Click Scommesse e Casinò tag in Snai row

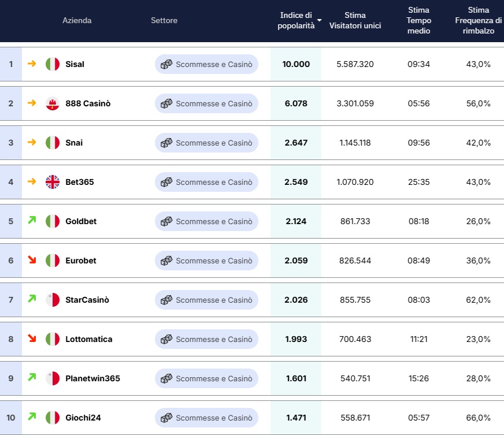[206, 143]
